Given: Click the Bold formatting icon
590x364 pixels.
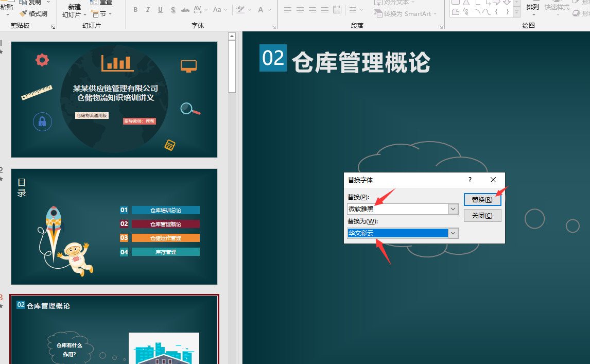Looking at the screenshot, I should click(x=135, y=10).
